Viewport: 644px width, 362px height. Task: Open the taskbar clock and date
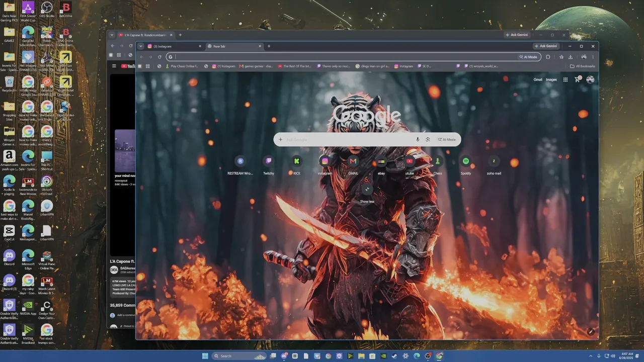(627, 356)
